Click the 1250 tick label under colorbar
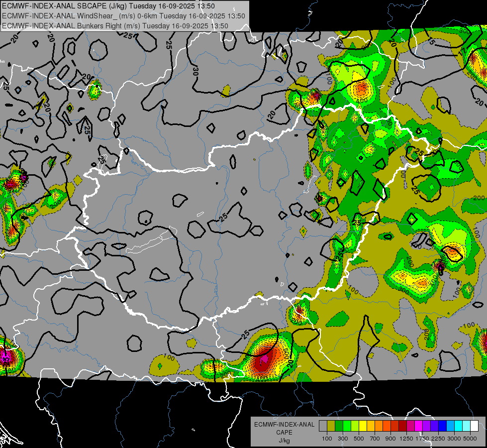Screen dimensions: 487x448 pyautogui.click(x=406, y=439)
